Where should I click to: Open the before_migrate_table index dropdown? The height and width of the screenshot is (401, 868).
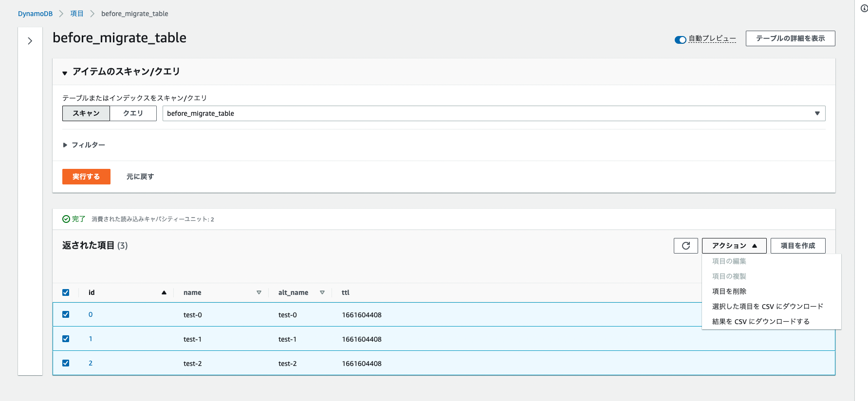click(x=494, y=113)
